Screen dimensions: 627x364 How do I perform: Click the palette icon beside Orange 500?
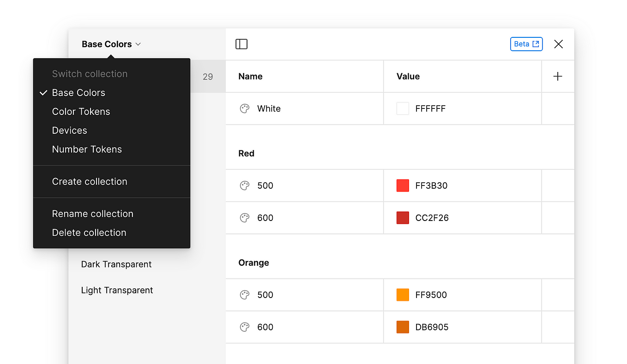tap(245, 295)
